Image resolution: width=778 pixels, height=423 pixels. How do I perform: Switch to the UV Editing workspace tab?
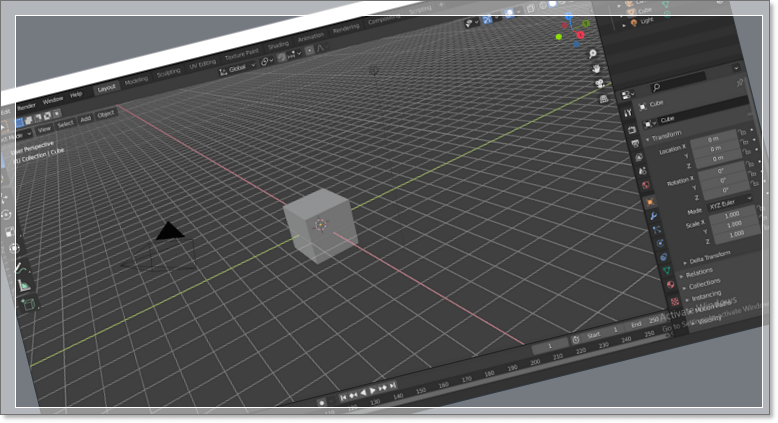[x=202, y=65]
